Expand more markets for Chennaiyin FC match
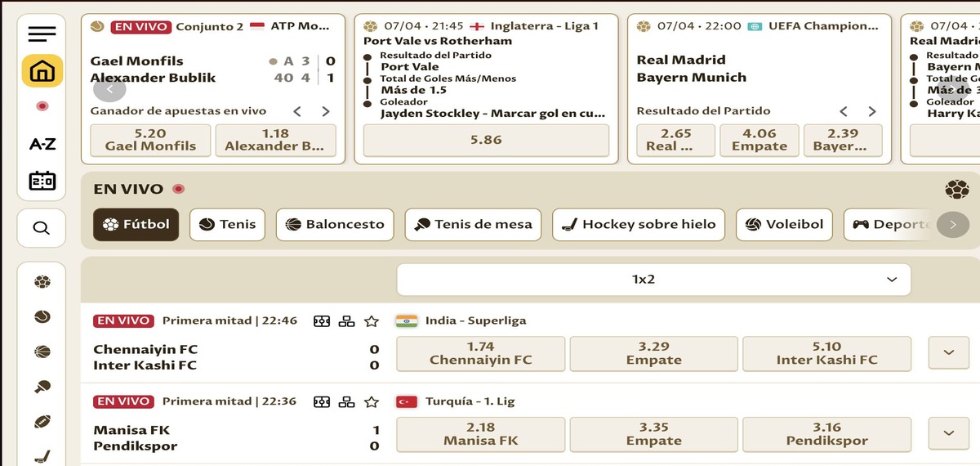 click(x=948, y=353)
